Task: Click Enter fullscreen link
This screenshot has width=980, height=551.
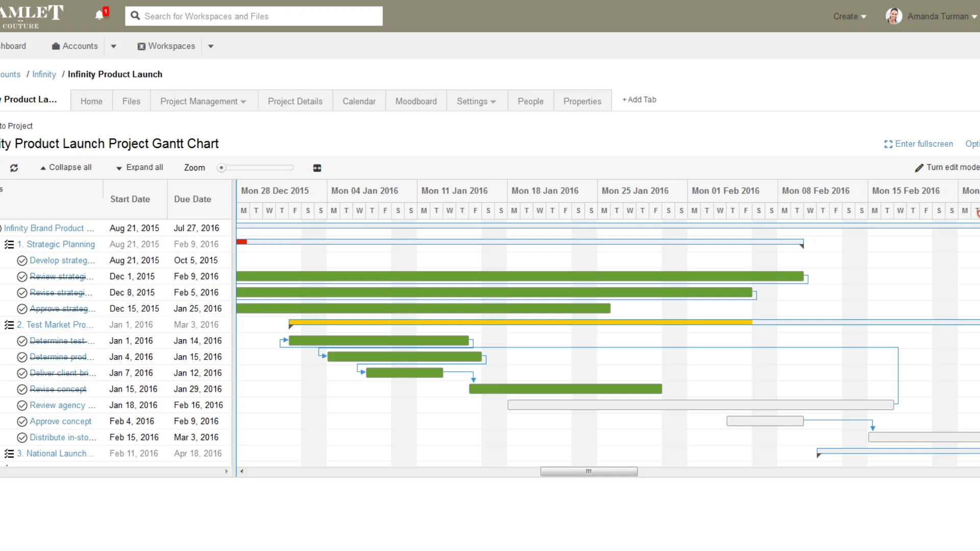Action: pyautogui.click(x=923, y=144)
